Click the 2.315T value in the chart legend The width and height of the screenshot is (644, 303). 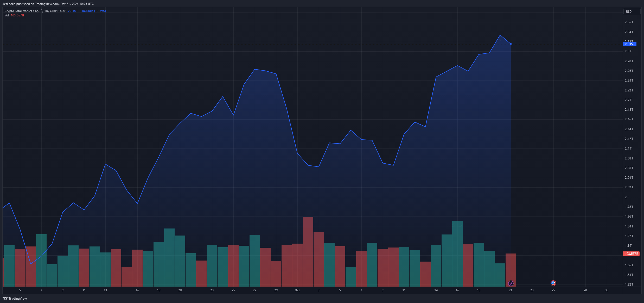coord(73,11)
